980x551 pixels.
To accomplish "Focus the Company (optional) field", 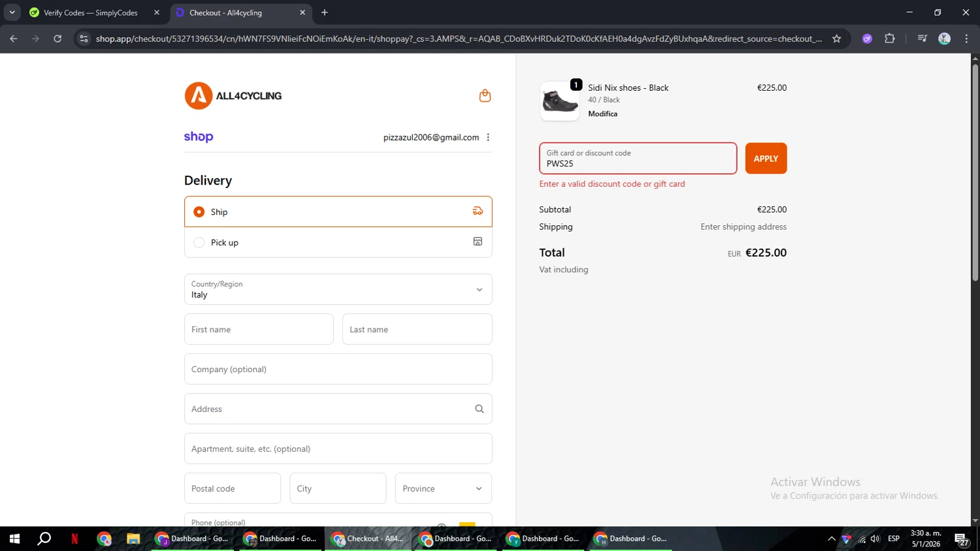I will (x=338, y=369).
